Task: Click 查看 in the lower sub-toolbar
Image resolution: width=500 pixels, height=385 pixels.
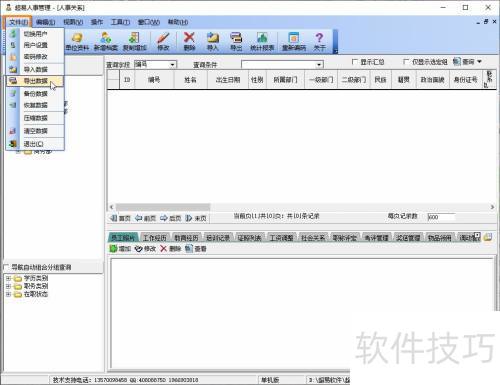Action: coord(196,249)
